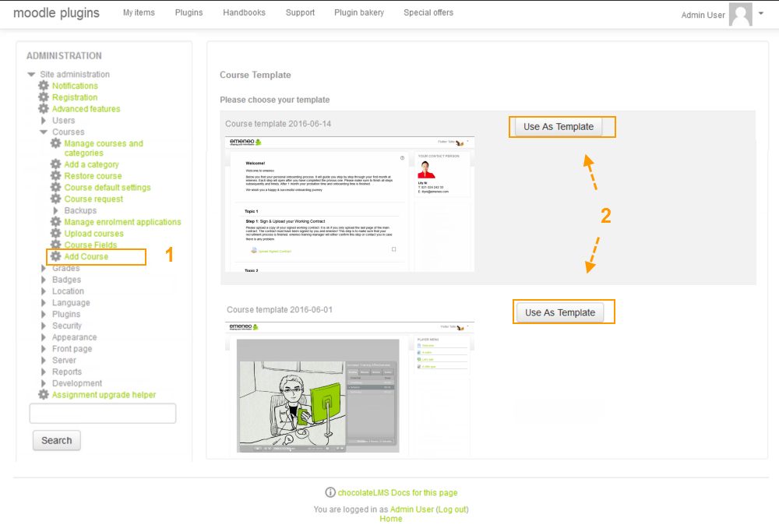Screen dimensions: 779x532
Task: Expand the Grades section
Action: (43, 268)
